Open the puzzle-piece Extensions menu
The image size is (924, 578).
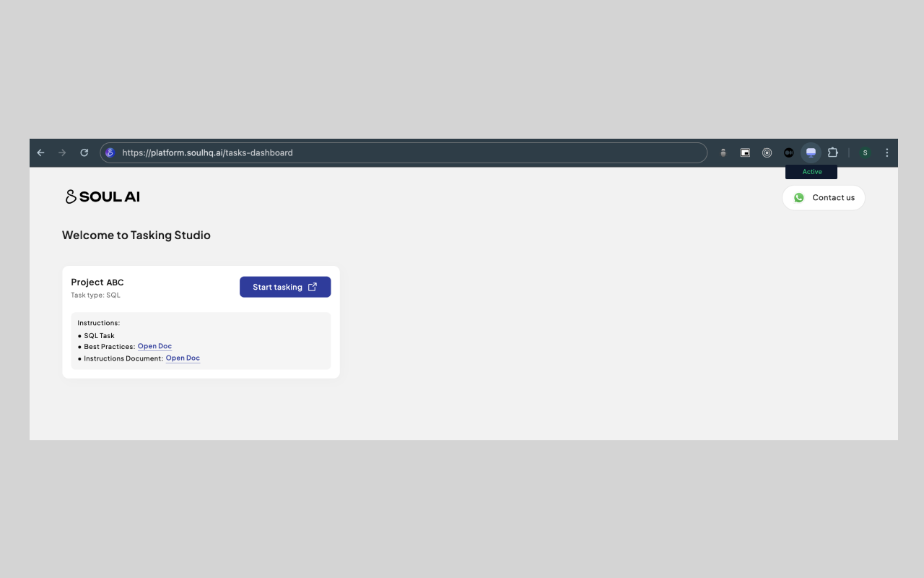tap(833, 152)
